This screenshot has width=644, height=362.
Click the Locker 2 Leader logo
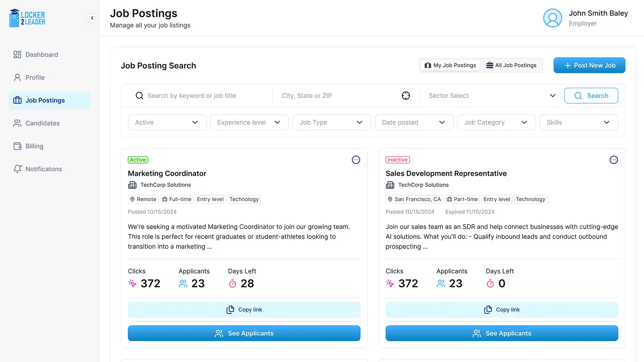28,18
